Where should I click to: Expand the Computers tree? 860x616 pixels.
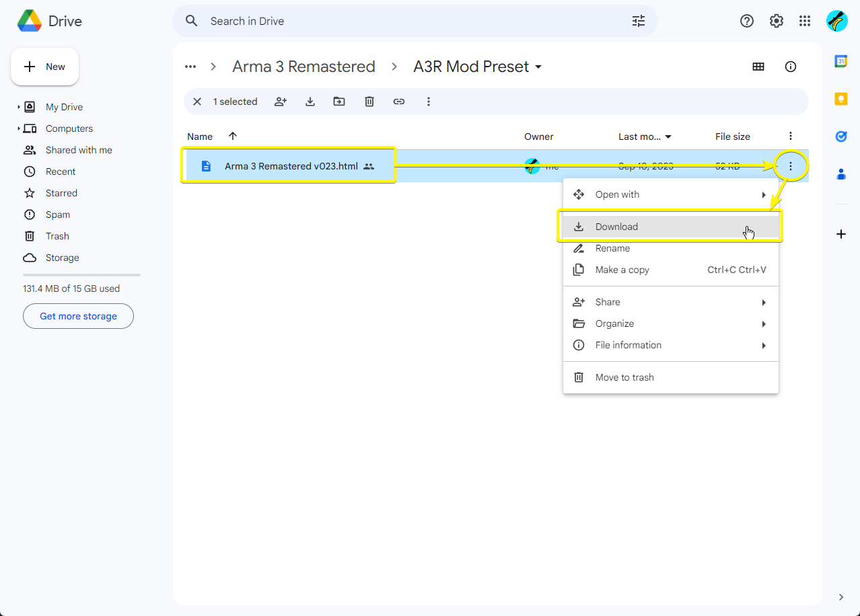(x=19, y=128)
